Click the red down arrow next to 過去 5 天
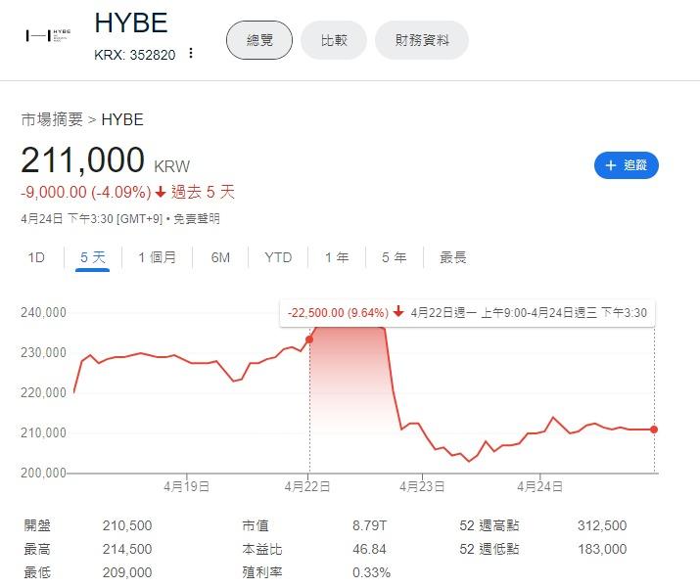This screenshot has height=588, width=700. pos(160,192)
